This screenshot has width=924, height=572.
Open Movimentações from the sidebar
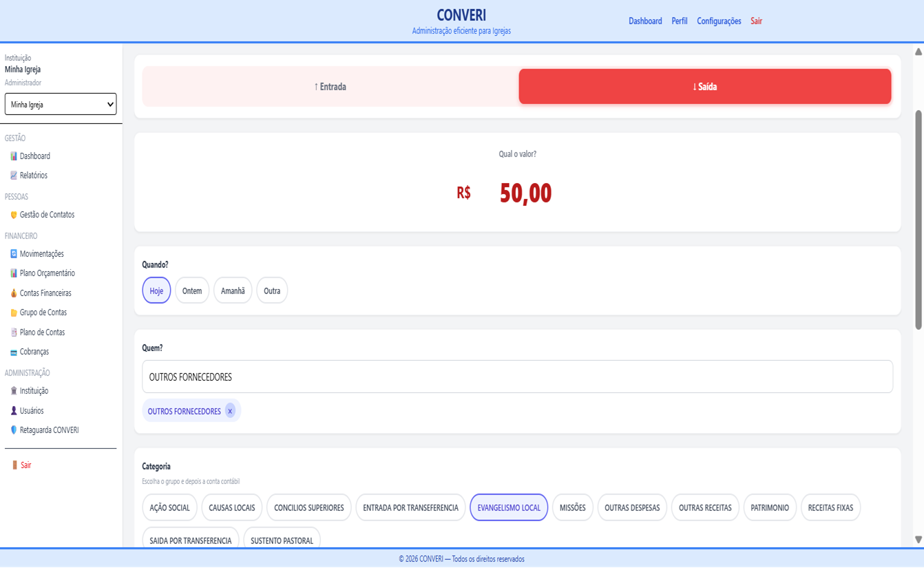click(x=42, y=254)
